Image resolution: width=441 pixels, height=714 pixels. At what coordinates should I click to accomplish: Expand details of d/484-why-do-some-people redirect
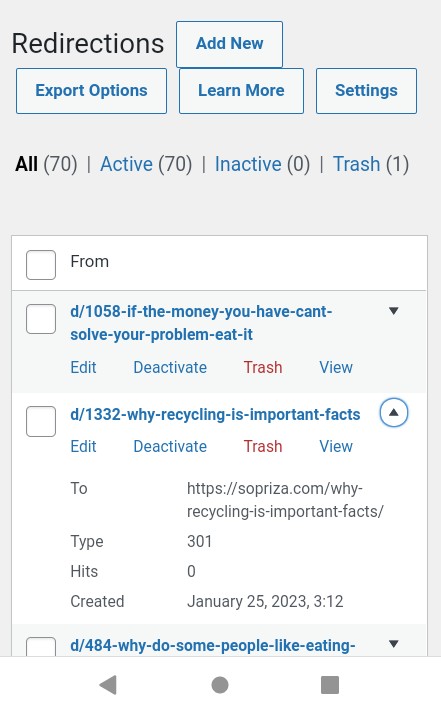point(394,644)
